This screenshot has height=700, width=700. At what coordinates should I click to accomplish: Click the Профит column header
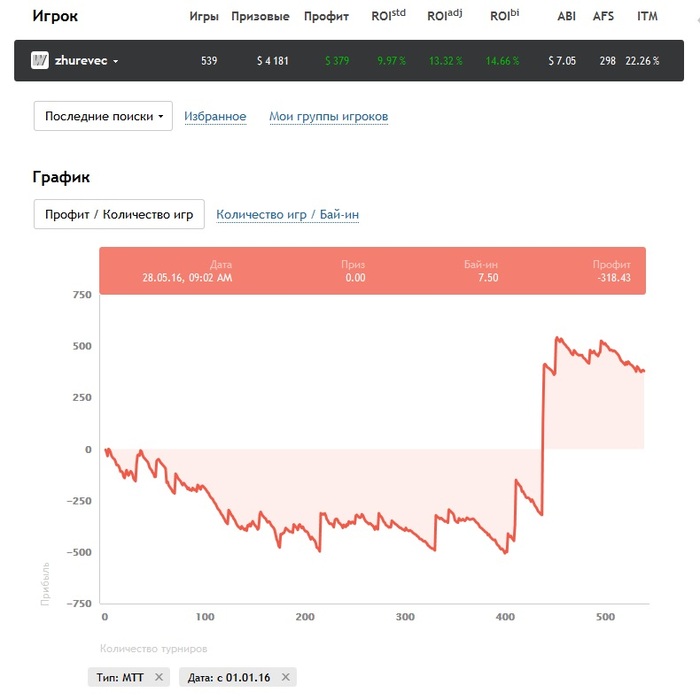click(326, 17)
